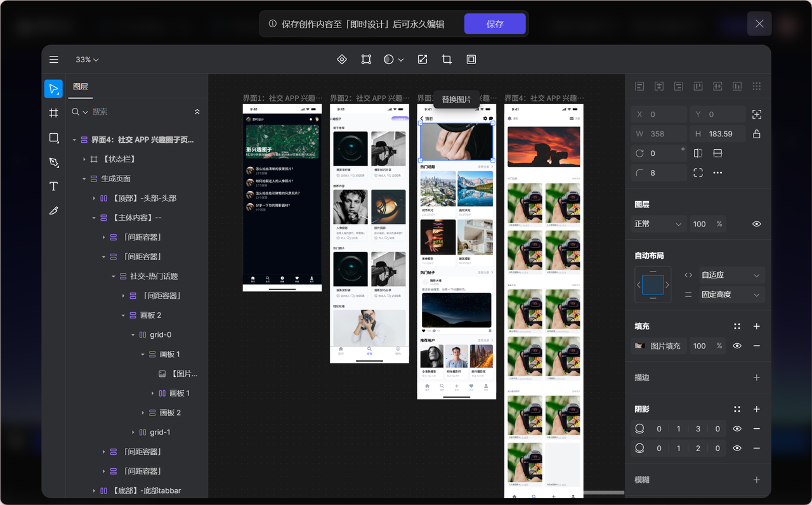Viewport: 812px width, 505px height.
Task: Align horizontal centers of the selection
Action: (659, 86)
